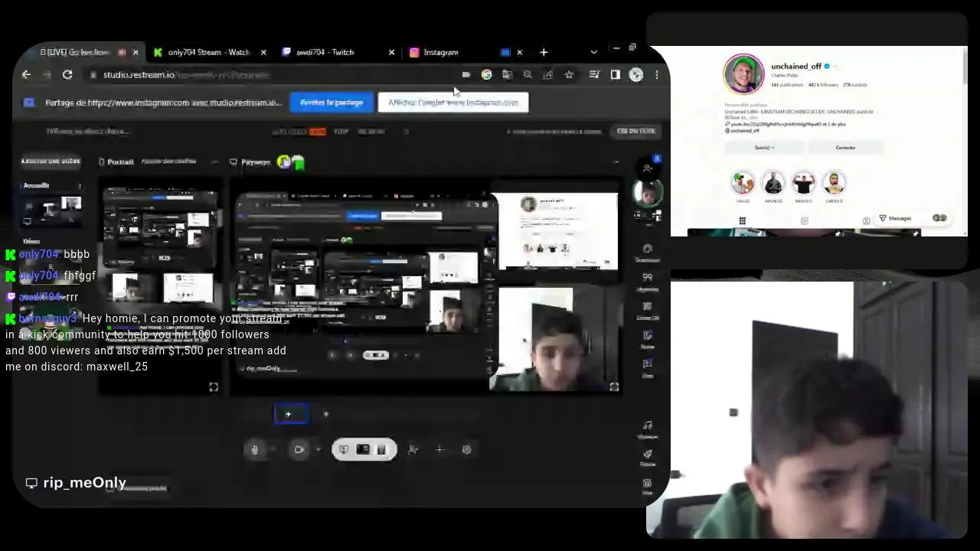Select the Instagram reels tab icon
This screenshot has width=980, height=551.
pos(804,221)
